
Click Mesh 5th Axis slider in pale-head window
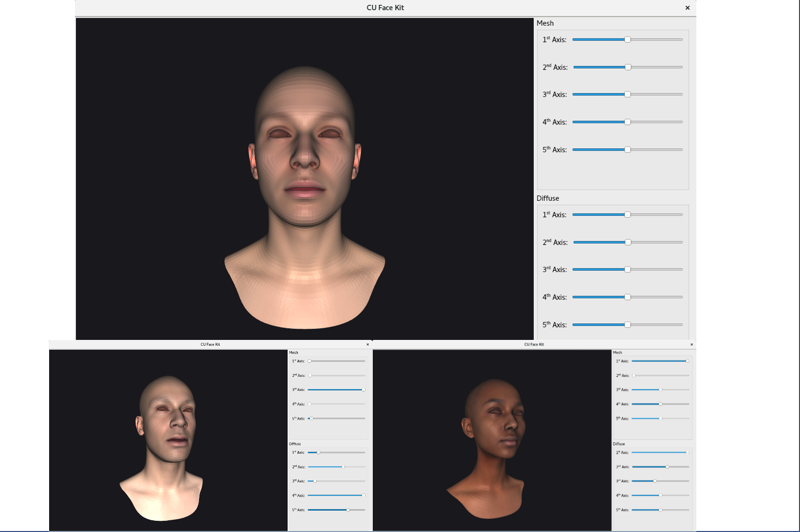click(336, 418)
